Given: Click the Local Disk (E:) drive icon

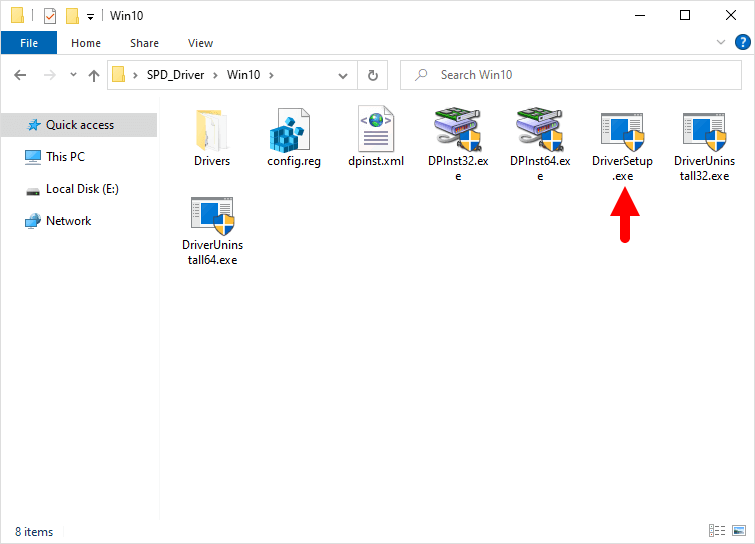Looking at the screenshot, I should (x=33, y=191).
